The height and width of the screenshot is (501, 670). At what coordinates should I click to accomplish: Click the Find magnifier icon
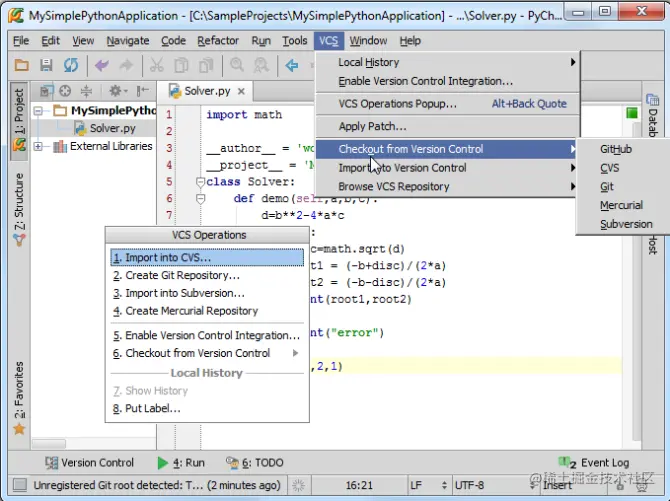point(237,65)
